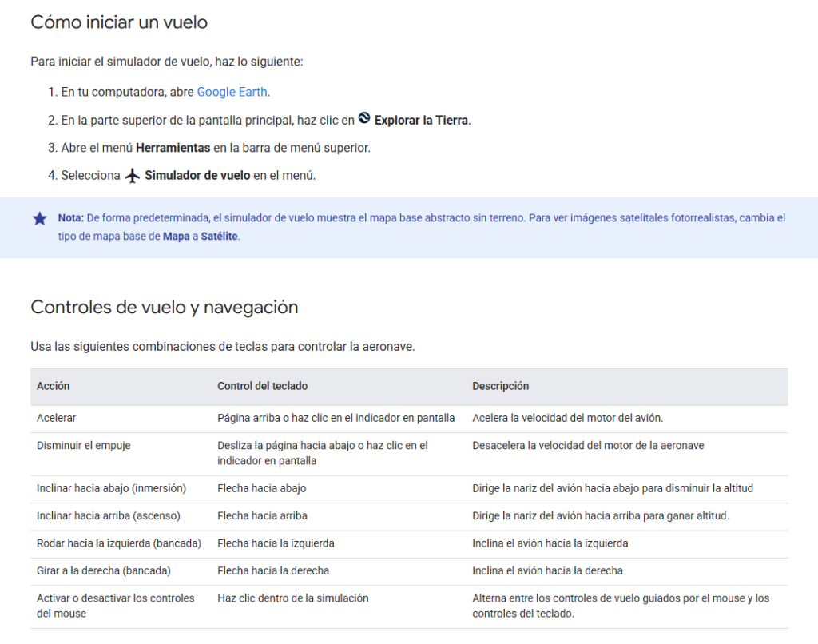Click Girar a la derecha (bancada) cell
This screenshot has width=818, height=644.
point(103,570)
